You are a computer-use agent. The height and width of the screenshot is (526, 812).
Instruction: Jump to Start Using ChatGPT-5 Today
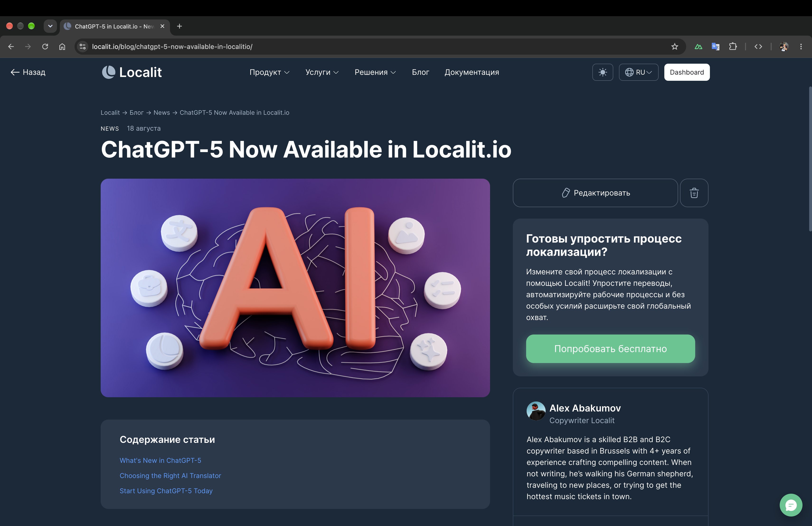pos(166,491)
